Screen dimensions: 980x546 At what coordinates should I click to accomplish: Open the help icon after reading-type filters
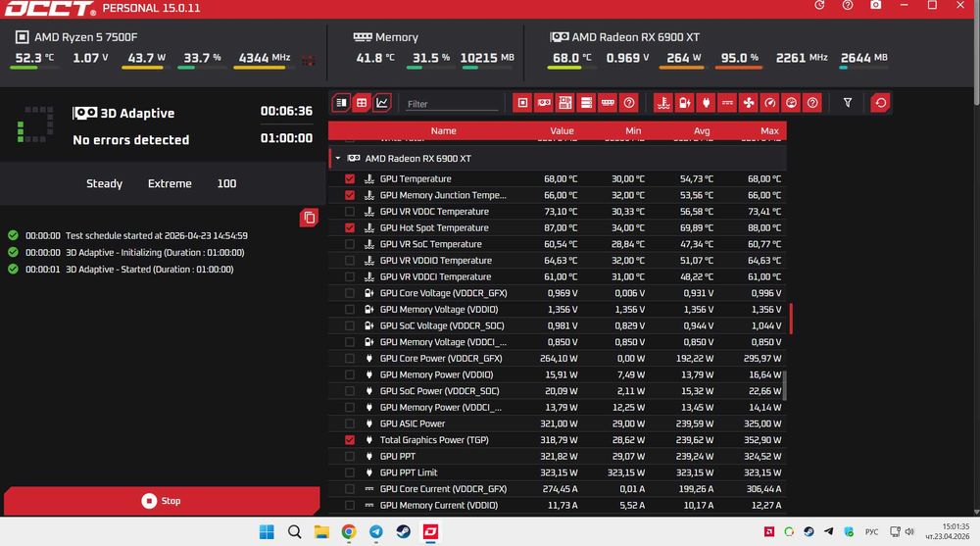coord(811,103)
